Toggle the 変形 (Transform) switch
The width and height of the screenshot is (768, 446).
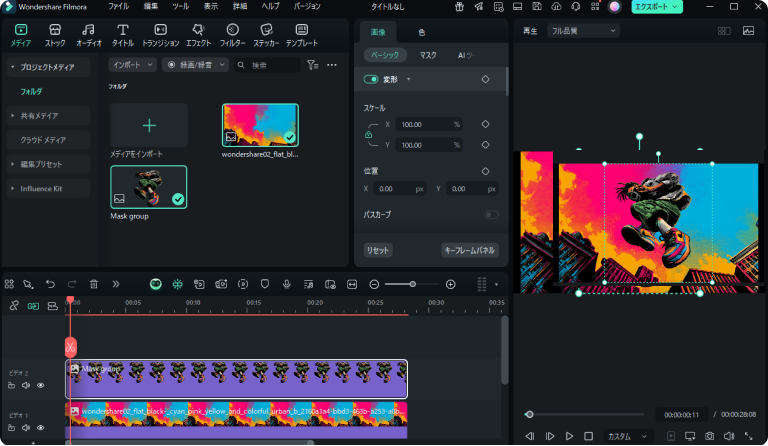pyautogui.click(x=371, y=79)
